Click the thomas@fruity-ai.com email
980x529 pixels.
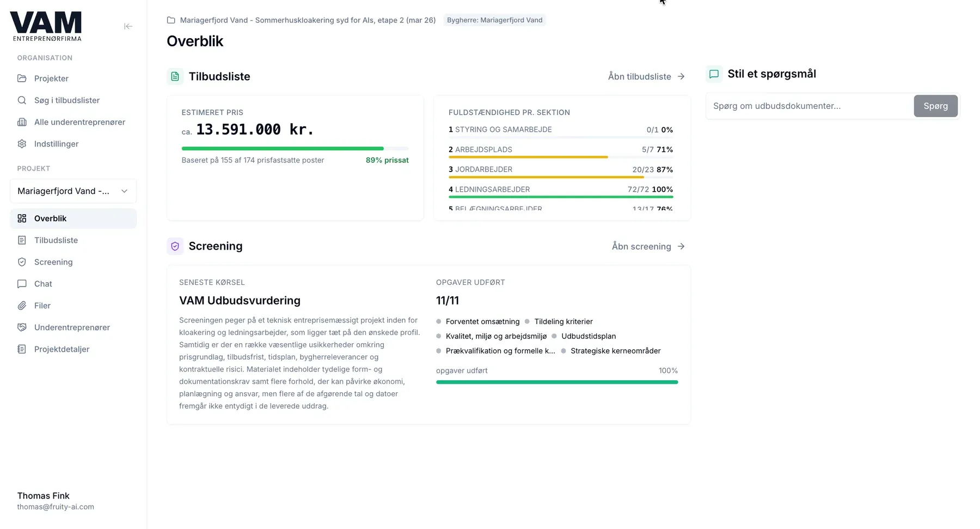coord(56,507)
